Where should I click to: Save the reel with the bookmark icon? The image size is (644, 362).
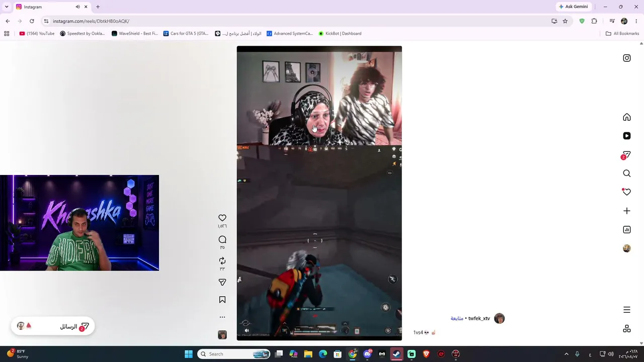pyautogui.click(x=222, y=300)
